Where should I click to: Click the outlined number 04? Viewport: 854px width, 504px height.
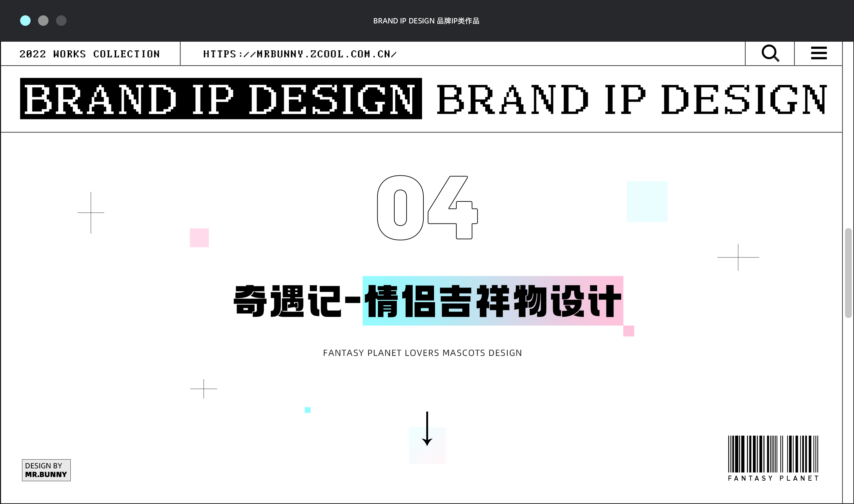(x=428, y=207)
